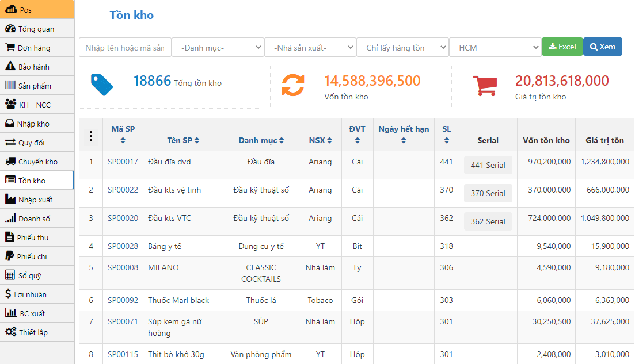Viewport: 635px width, 364px height.
Task: Click the Pos cloud icon in sidebar
Action: point(11,10)
